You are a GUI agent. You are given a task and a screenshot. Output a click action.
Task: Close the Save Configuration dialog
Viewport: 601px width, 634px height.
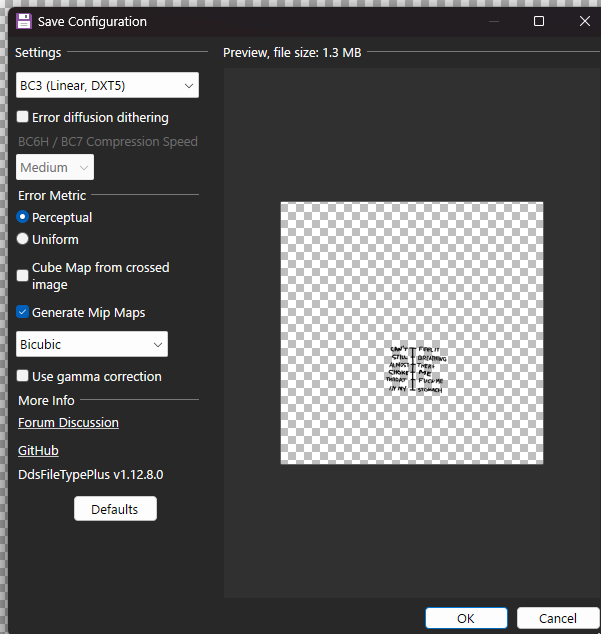[585, 21]
